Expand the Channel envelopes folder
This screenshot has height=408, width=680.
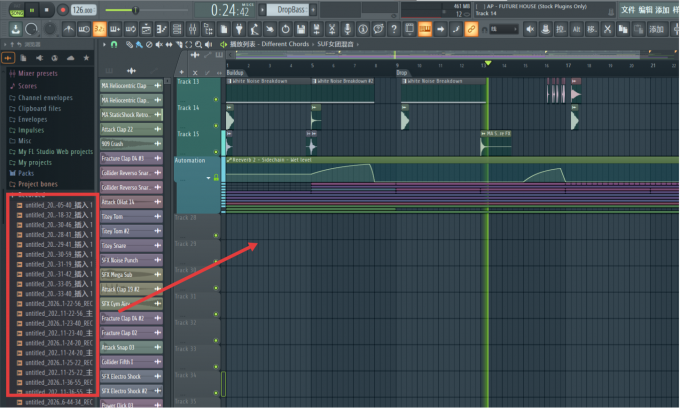pos(41,98)
